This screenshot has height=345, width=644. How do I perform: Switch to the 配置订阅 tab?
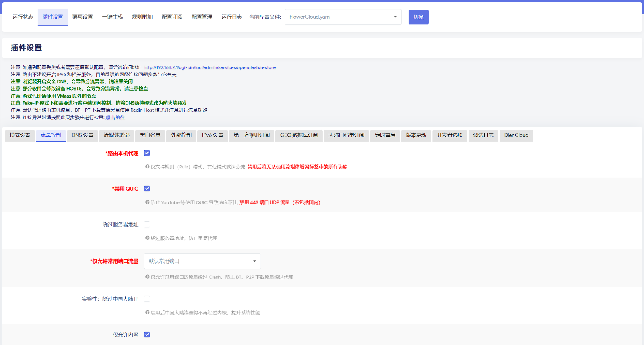tap(172, 17)
